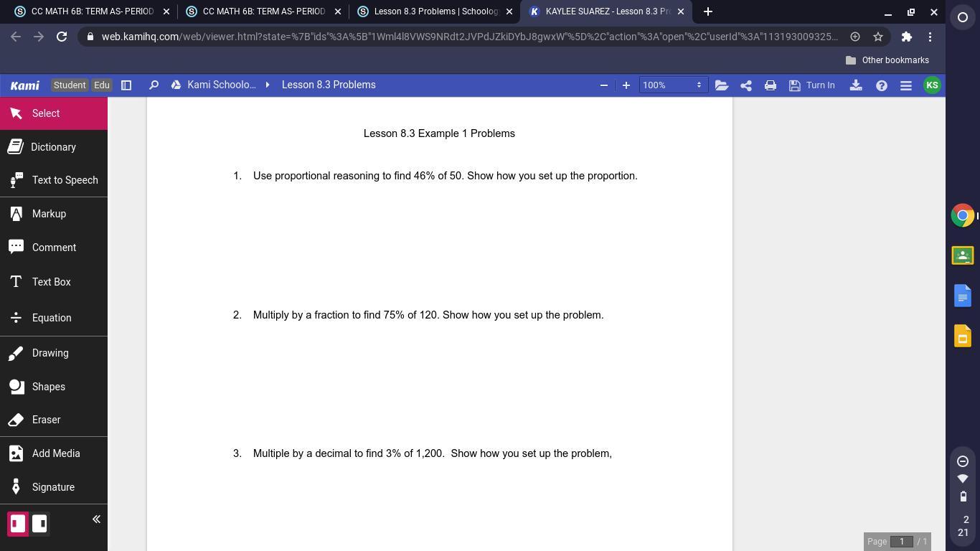The image size is (980, 551).
Task: Zoom out with the minus icon
Action: (x=604, y=85)
